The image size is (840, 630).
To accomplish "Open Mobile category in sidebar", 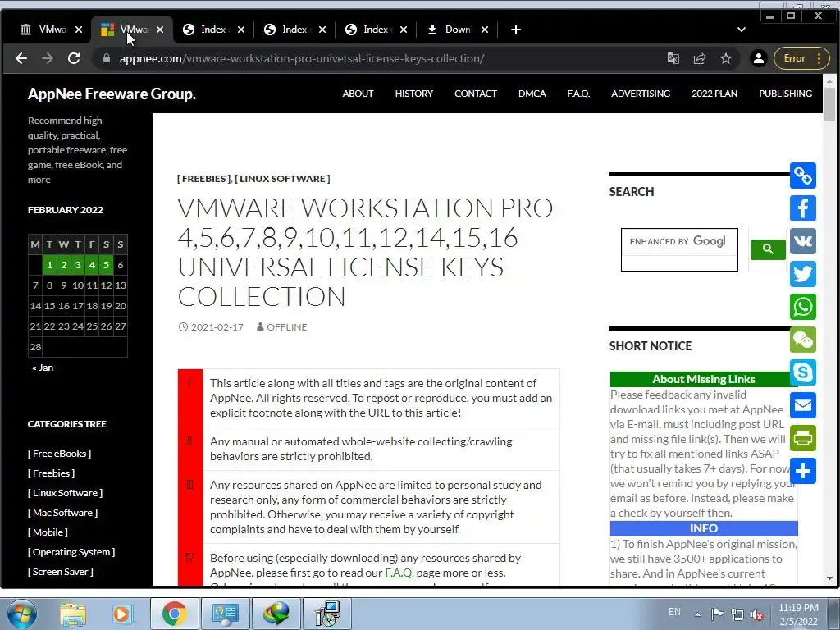I will click(48, 532).
